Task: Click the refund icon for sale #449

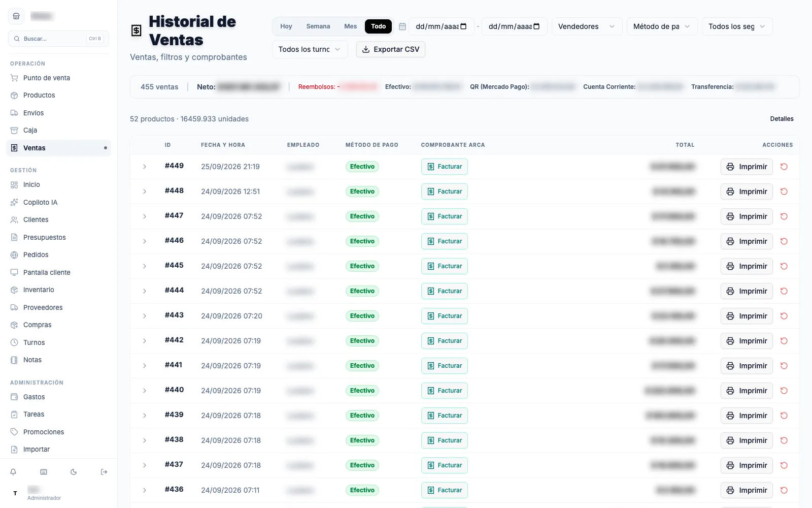Action: 784,167
